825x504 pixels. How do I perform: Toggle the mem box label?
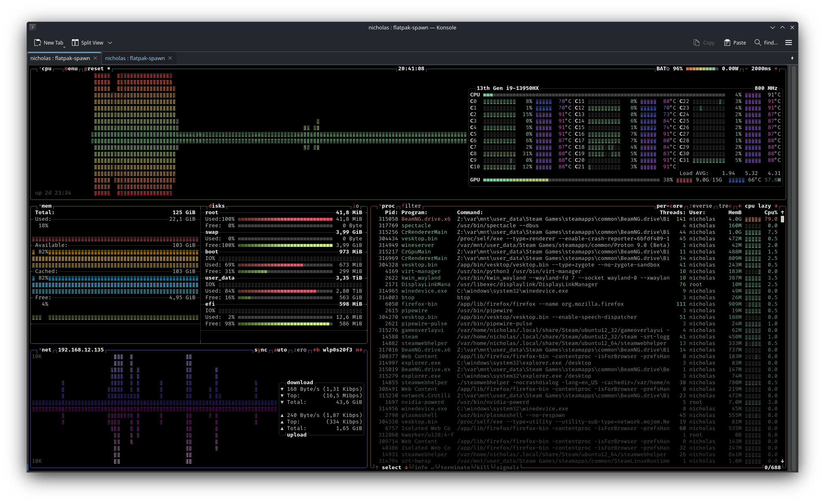pos(45,206)
